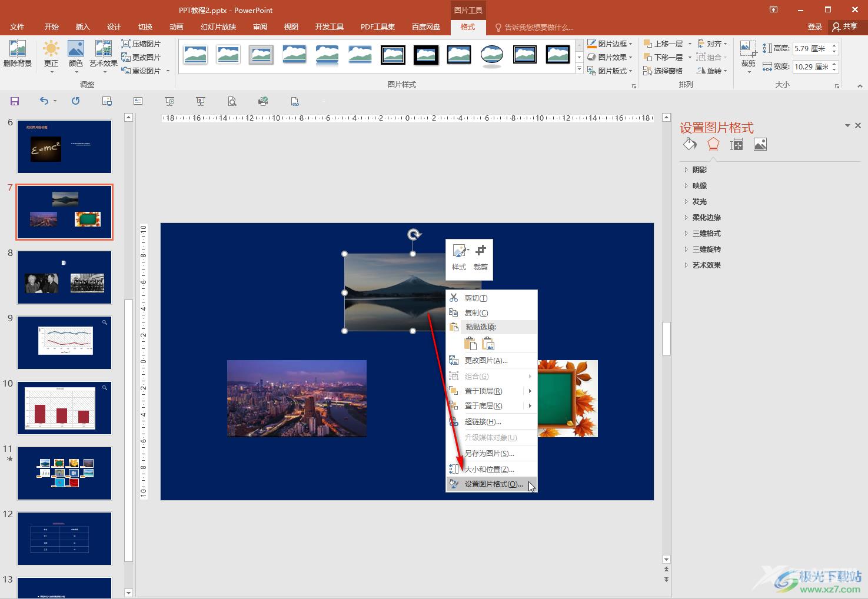
Task: Open Selection Pane (选择窗格)
Action: tap(663, 71)
